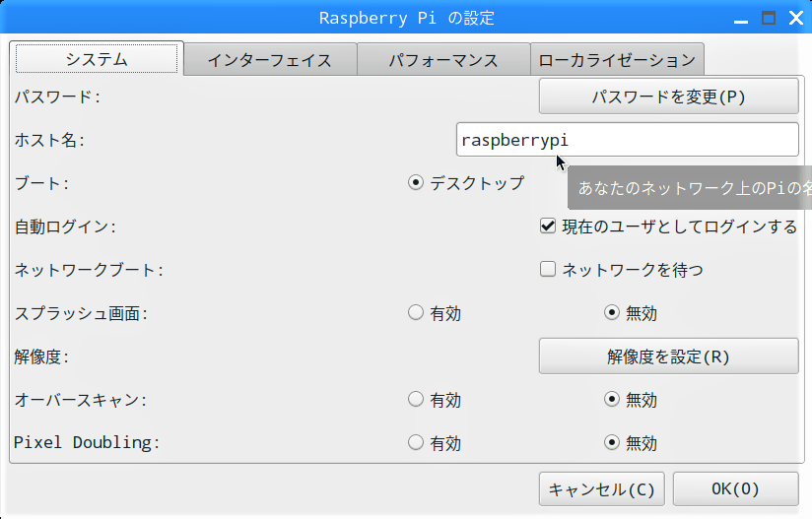Image resolution: width=812 pixels, height=519 pixels.
Task: Click the パスワードを変更(P) button
Action: click(x=668, y=97)
